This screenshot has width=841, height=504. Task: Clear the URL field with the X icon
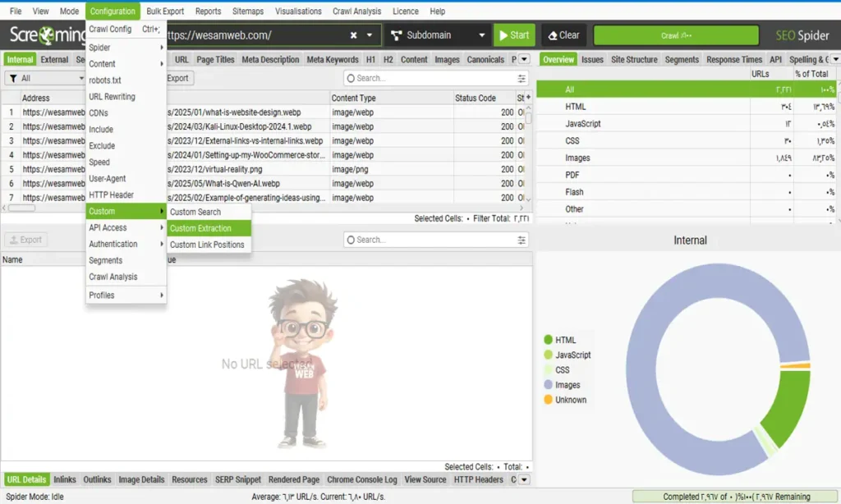pyautogui.click(x=353, y=36)
